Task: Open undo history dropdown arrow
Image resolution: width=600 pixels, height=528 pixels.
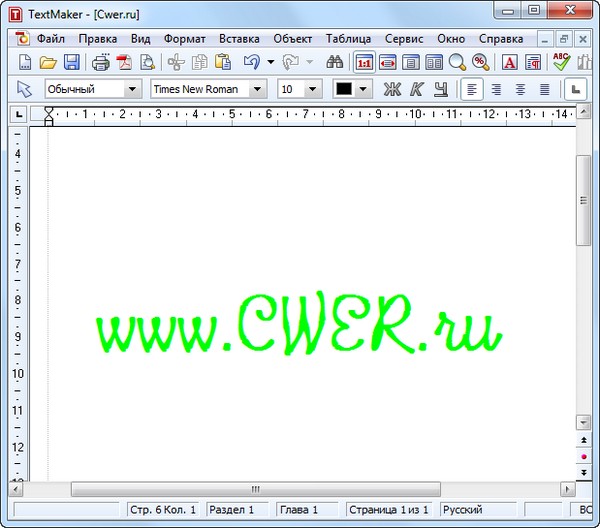Action: tap(271, 62)
